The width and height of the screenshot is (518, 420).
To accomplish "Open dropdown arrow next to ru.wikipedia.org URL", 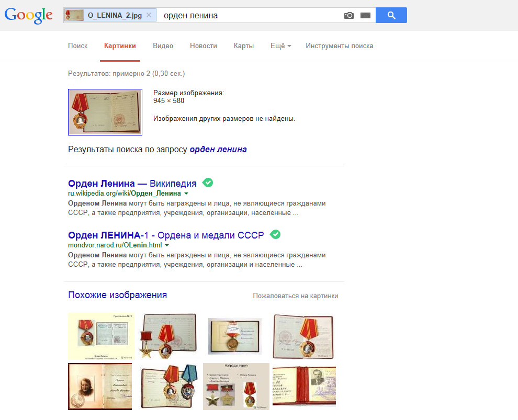I will 186,194.
